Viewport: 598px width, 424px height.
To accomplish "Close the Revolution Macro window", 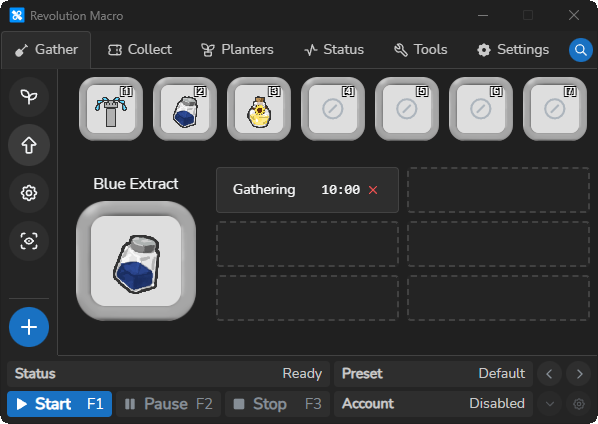I will 574,16.
